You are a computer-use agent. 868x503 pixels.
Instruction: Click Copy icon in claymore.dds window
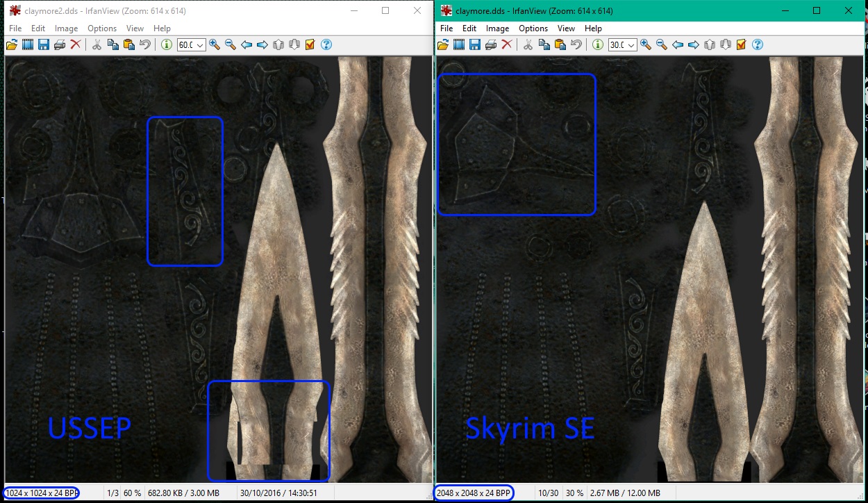coord(544,44)
